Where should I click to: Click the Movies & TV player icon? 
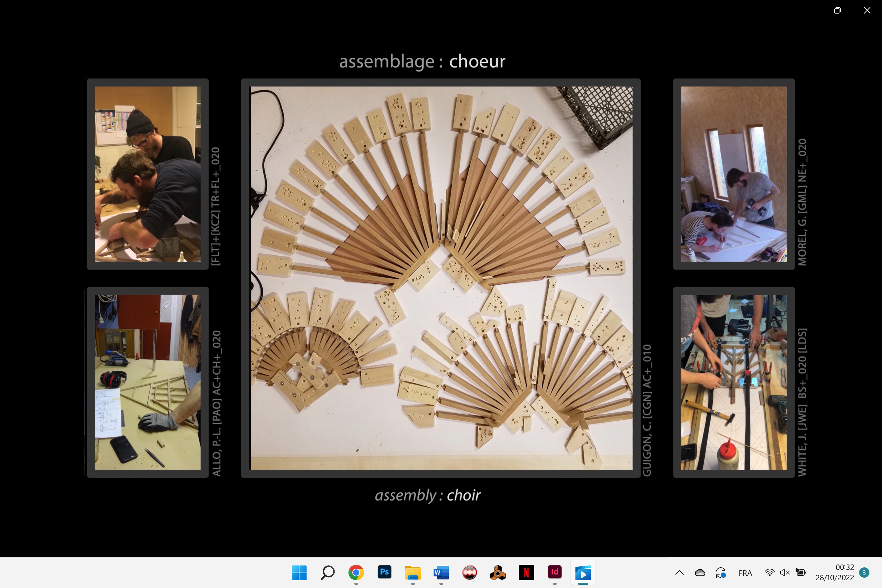click(583, 573)
